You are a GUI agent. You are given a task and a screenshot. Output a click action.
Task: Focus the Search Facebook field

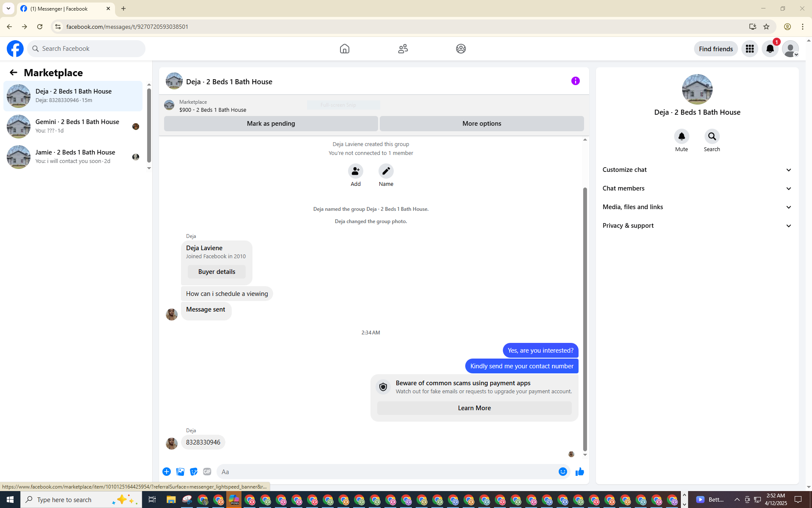[x=86, y=49]
